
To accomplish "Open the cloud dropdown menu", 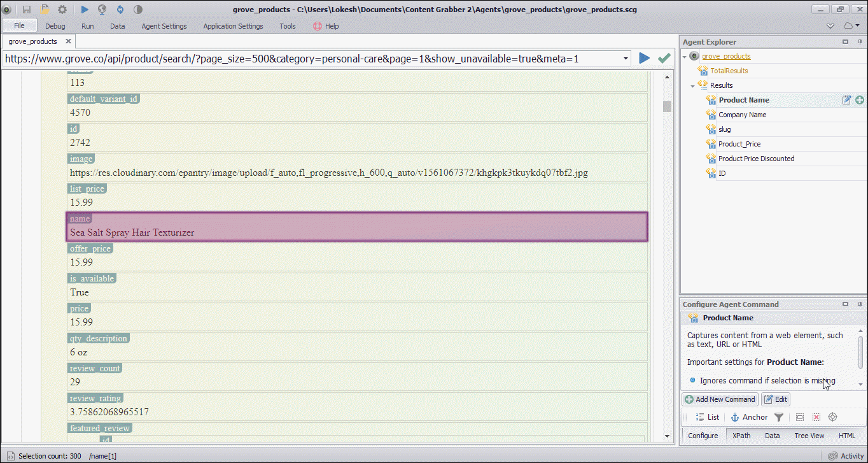I will [850, 26].
